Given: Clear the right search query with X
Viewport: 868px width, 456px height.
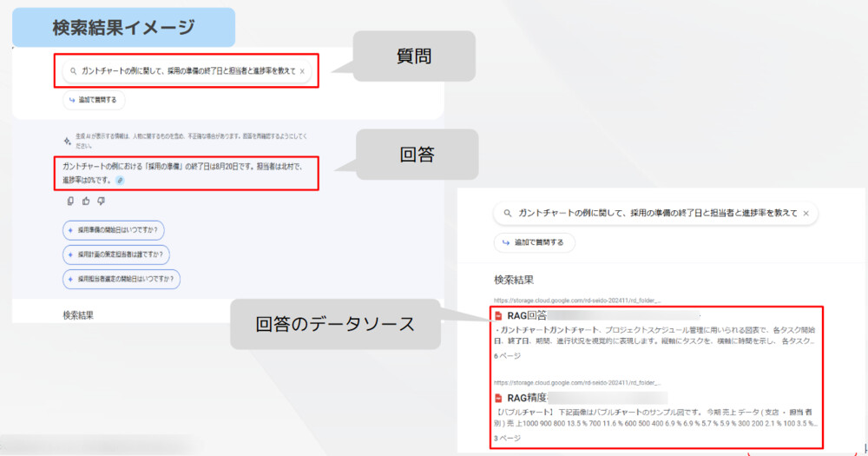Looking at the screenshot, I should coord(806,214).
